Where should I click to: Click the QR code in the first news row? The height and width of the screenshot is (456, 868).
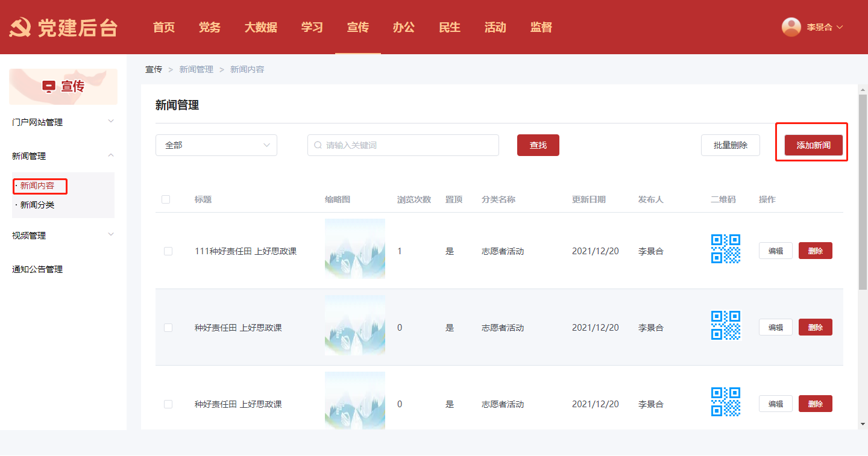click(x=725, y=249)
